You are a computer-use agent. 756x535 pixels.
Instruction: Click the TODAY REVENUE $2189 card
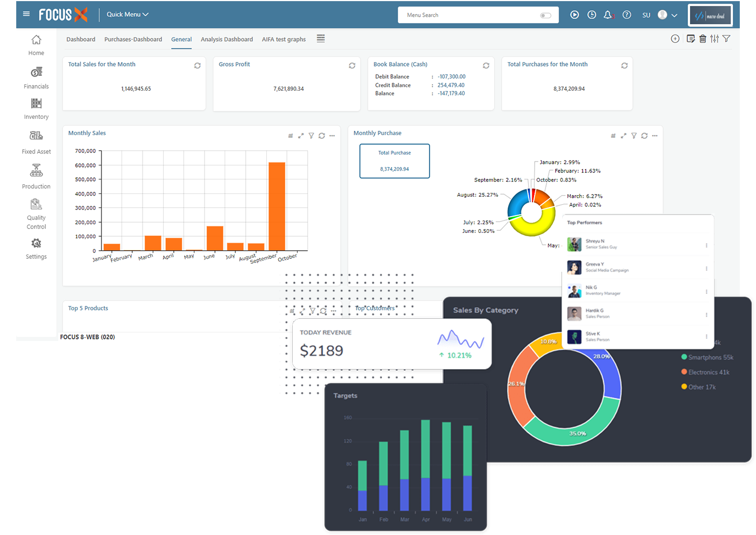pyautogui.click(x=391, y=344)
